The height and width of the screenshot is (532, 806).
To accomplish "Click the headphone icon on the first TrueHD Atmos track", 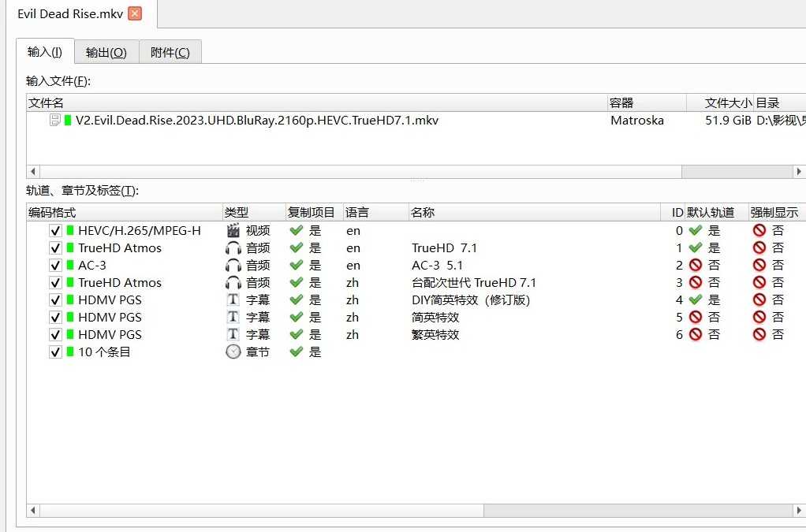I will (x=233, y=247).
